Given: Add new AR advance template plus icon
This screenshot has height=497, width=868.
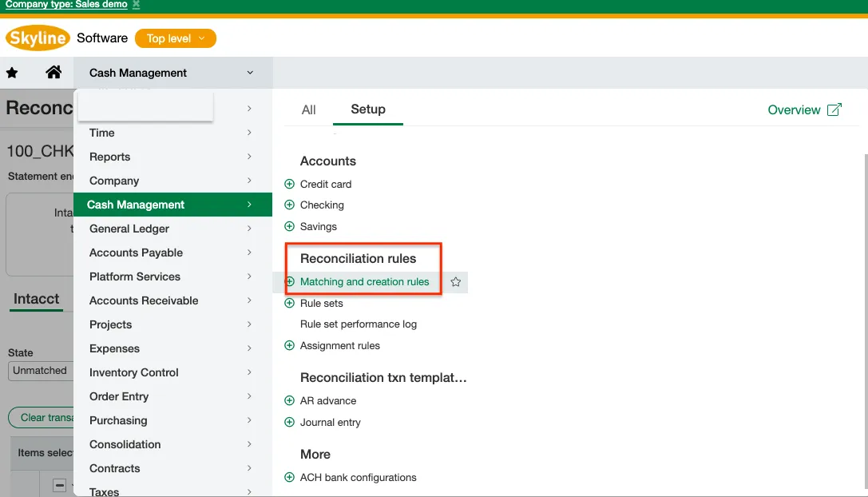Looking at the screenshot, I should [x=289, y=400].
